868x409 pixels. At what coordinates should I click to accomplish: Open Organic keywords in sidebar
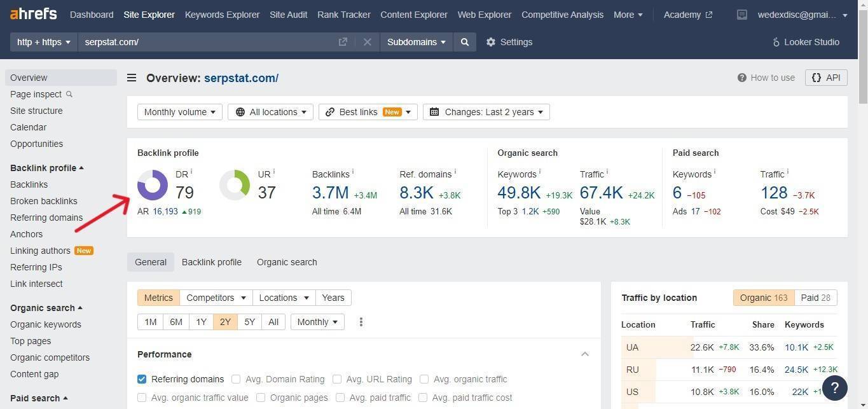pyautogui.click(x=46, y=324)
